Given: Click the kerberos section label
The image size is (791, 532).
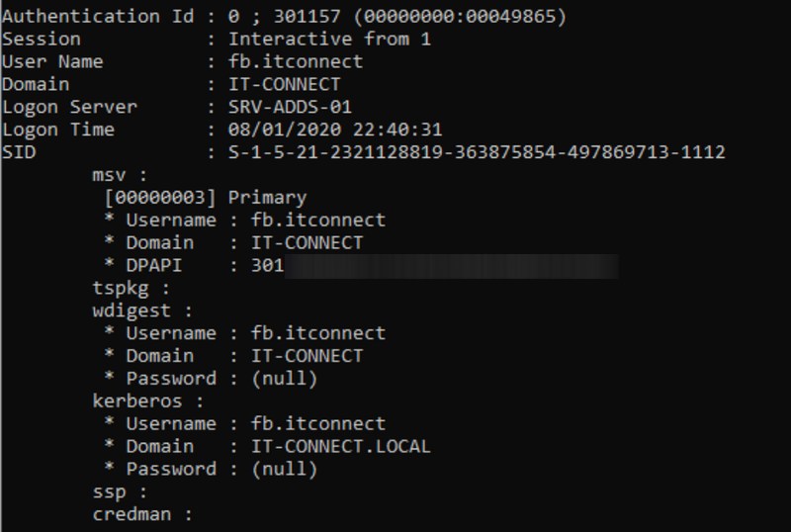Looking at the screenshot, I should pyautogui.click(x=142, y=401).
